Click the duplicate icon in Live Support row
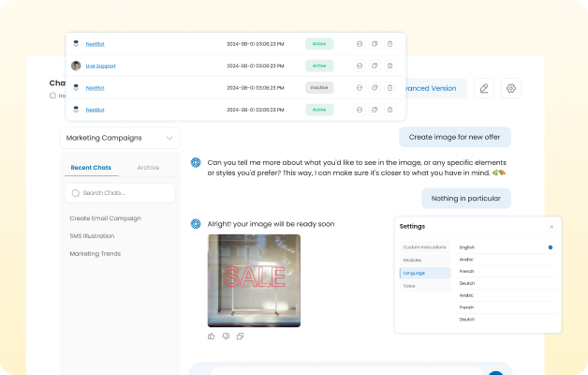Image resolution: width=588 pixels, height=375 pixels. point(374,66)
